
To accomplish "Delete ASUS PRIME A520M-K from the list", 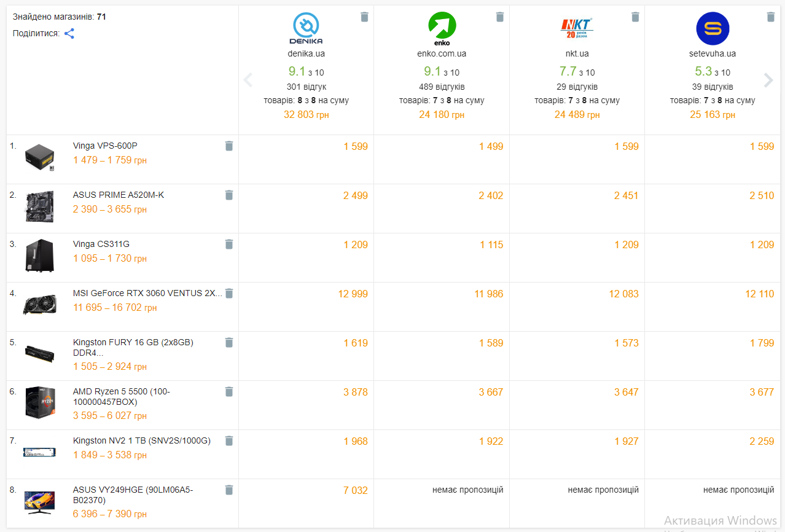I will pyautogui.click(x=229, y=195).
